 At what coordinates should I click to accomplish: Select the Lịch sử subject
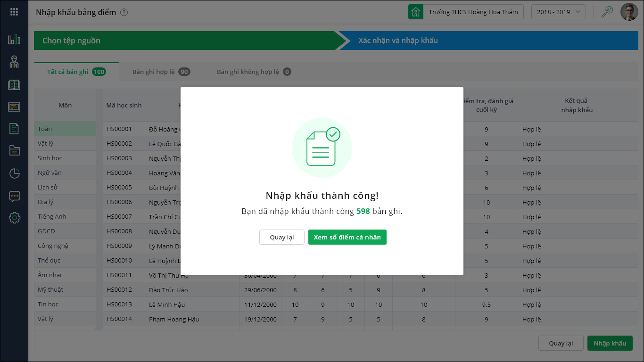(x=65, y=188)
